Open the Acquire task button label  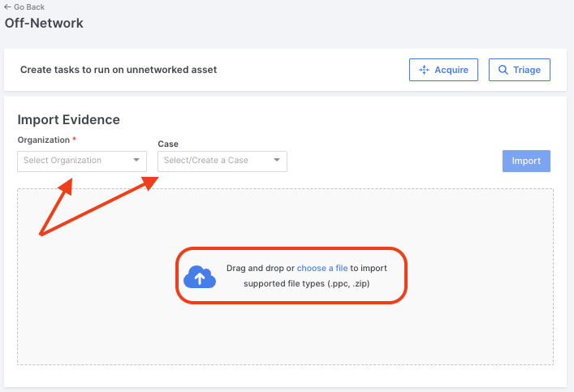click(451, 70)
